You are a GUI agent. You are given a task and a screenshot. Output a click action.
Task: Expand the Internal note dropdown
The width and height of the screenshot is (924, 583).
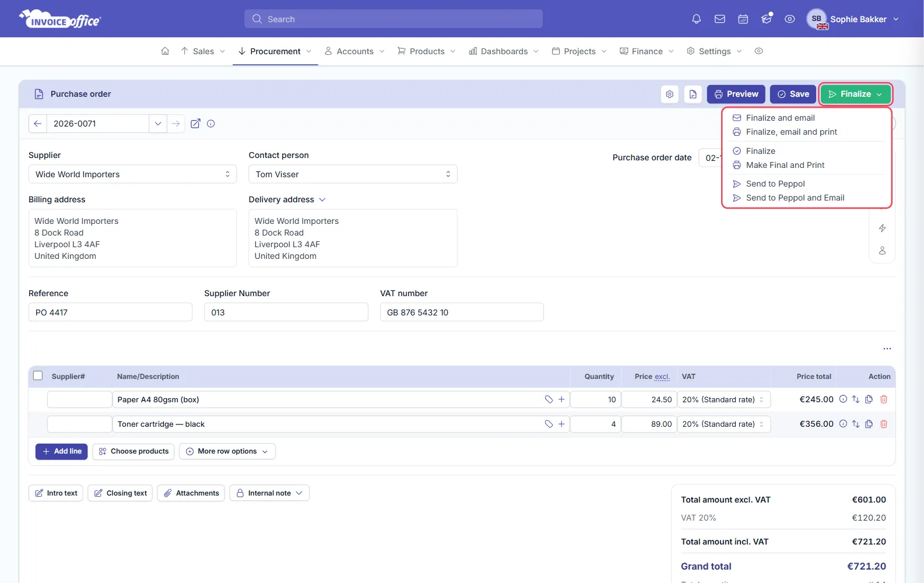269,493
